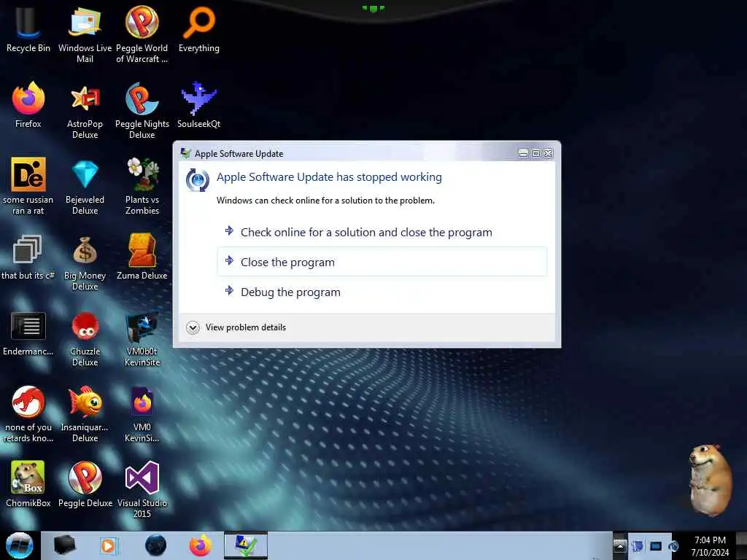Open the Windows Start menu
Screen dimensions: 747x560
(x=20, y=545)
